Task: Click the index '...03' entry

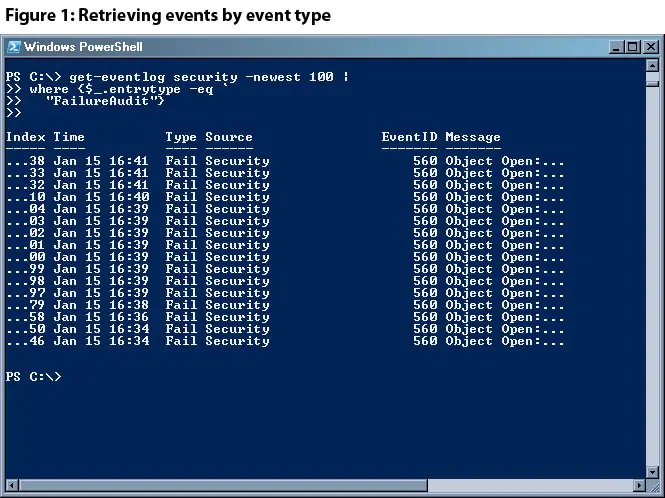Action: point(25,221)
